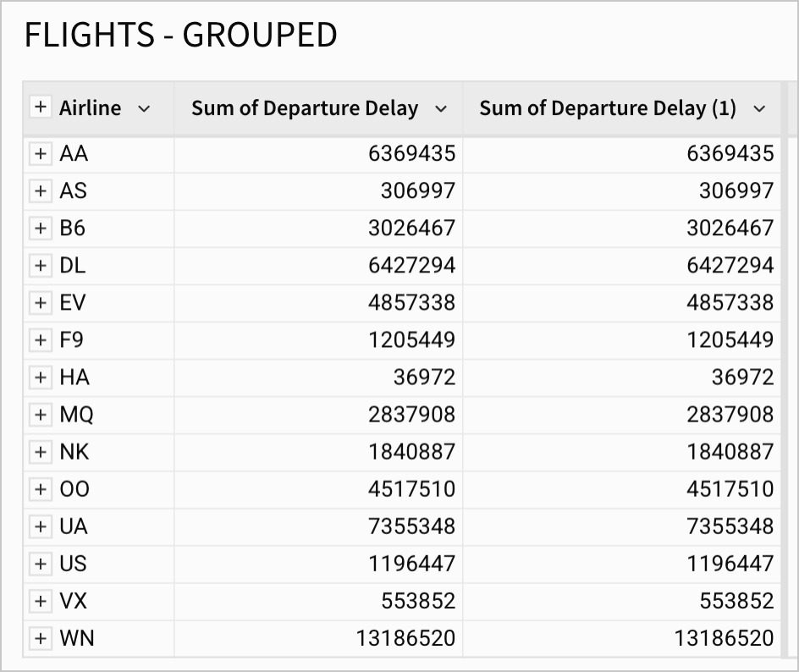The height and width of the screenshot is (672, 799).
Task: Expand all rows with Airline header plus
Action: [40, 107]
